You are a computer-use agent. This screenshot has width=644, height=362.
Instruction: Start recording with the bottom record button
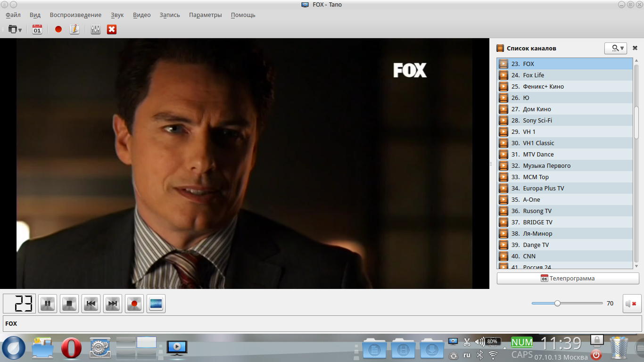[134, 304]
